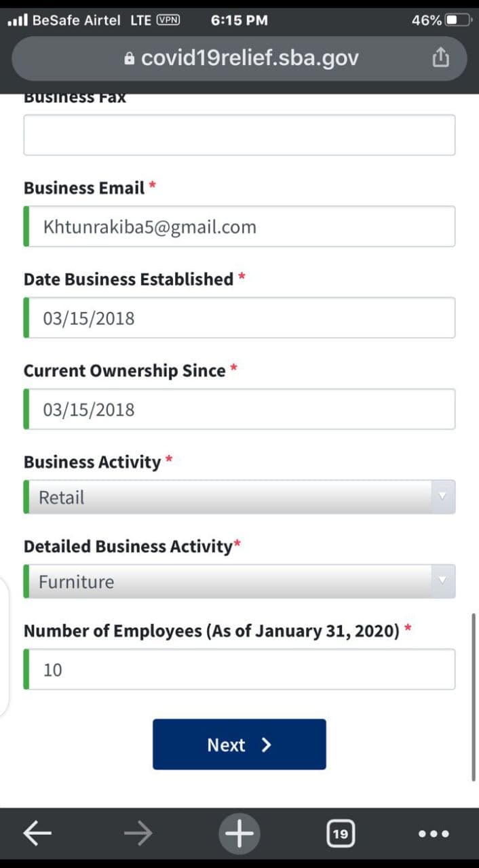Select the Date Business Established field

239,317
